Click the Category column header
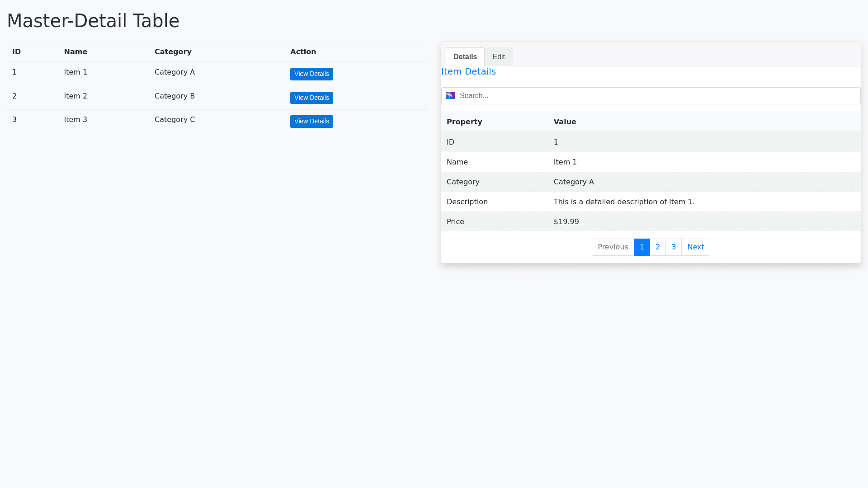 pos(173,52)
